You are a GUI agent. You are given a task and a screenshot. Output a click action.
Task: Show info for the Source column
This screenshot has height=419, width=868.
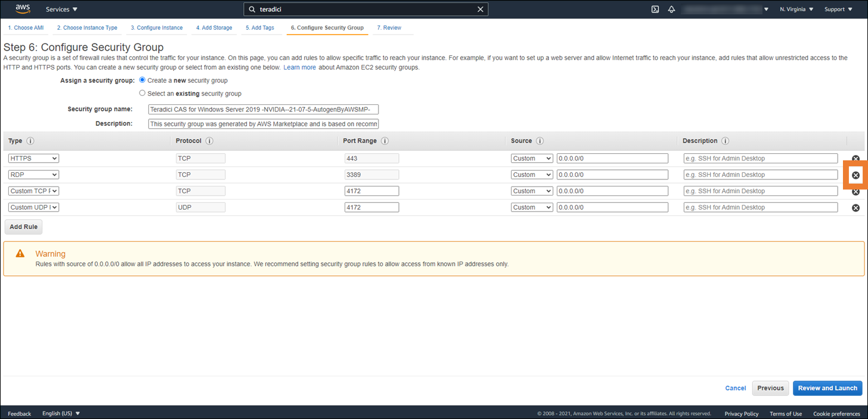pyautogui.click(x=540, y=141)
